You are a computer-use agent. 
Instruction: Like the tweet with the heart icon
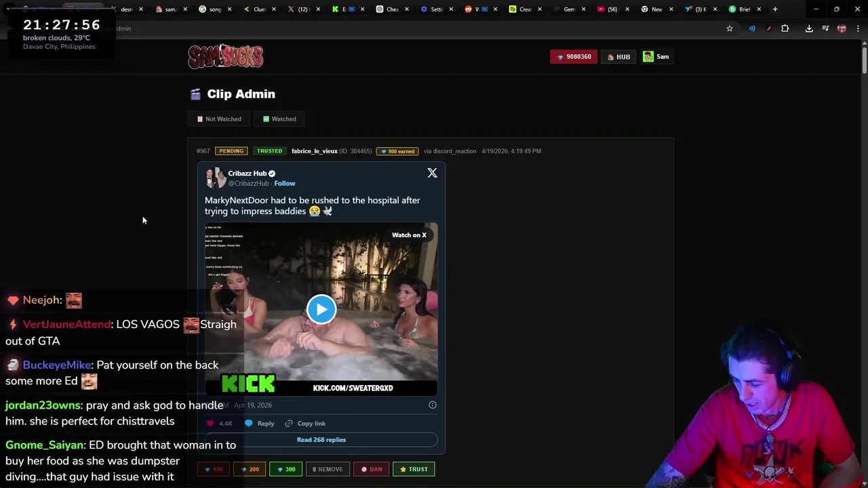(x=210, y=424)
